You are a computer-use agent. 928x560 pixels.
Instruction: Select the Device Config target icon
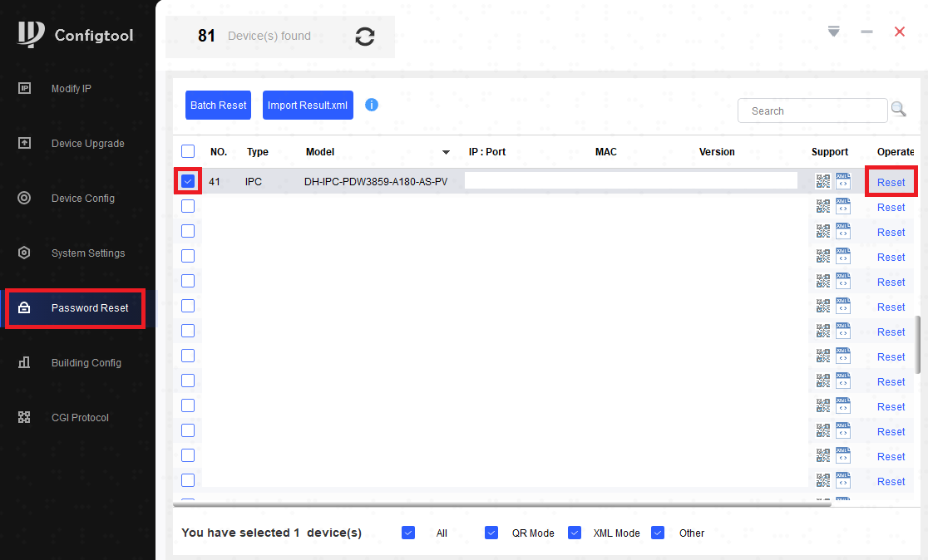tap(24, 198)
